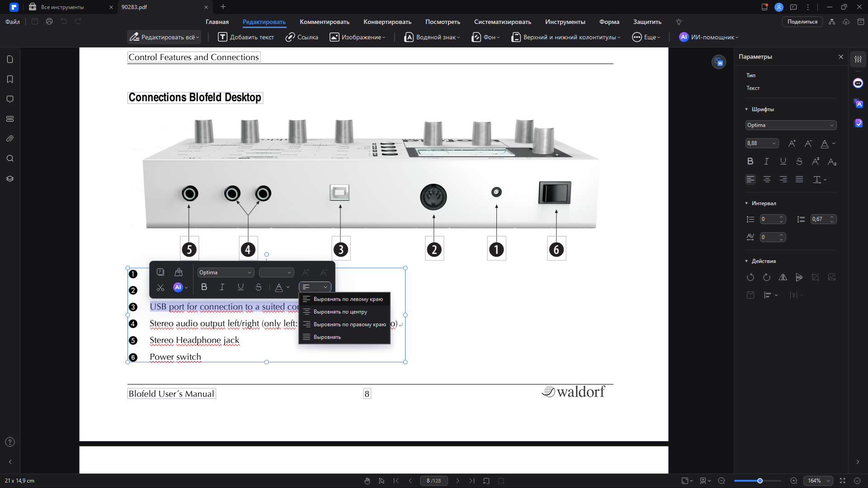This screenshot has width=868, height=488.
Task: Toggle align left in Параметры panel
Action: point(750,179)
